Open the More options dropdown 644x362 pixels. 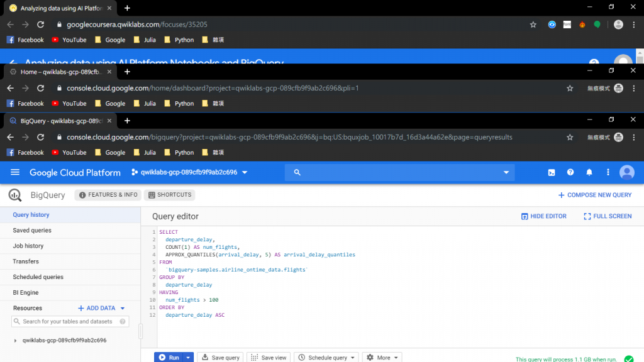tap(382, 358)
